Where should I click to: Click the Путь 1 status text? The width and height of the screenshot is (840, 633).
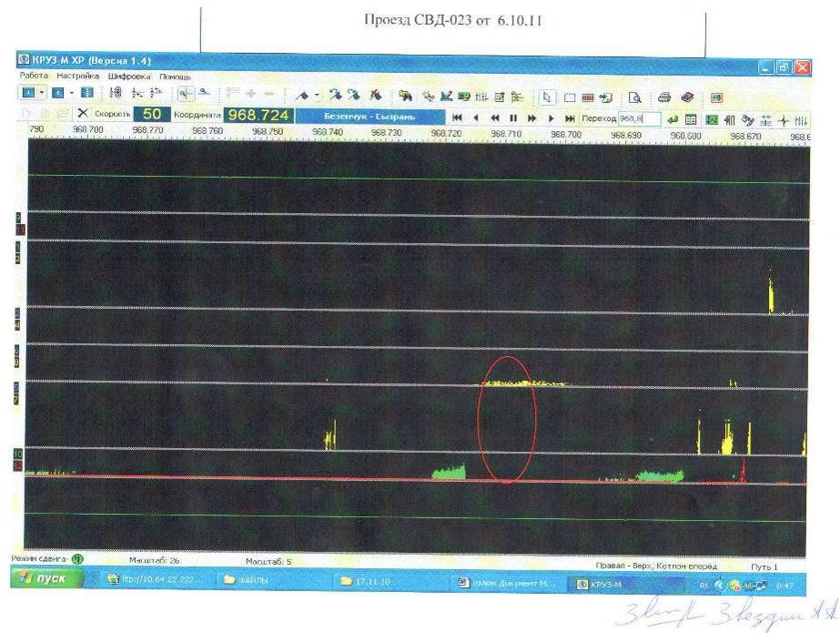(x=764, y=567)
